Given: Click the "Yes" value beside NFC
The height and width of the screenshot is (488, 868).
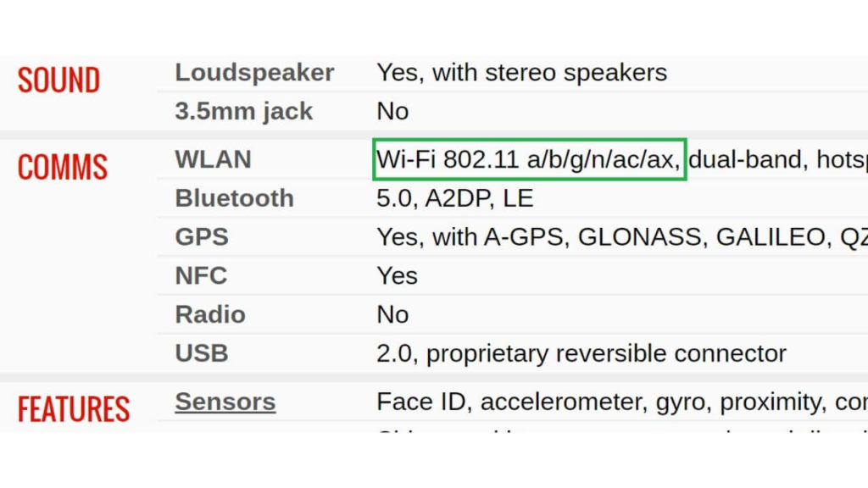Looking at the screenshot, I should click(x=397, y=275).
